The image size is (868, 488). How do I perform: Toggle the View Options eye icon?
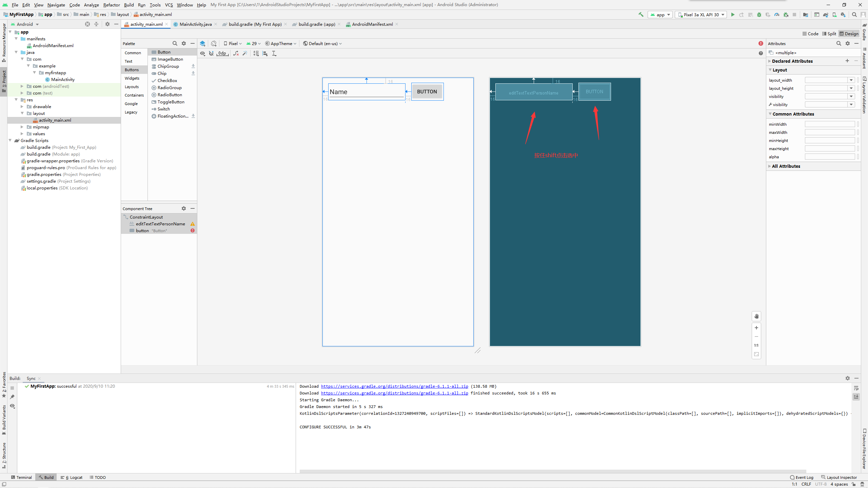[x=202, y=53]
